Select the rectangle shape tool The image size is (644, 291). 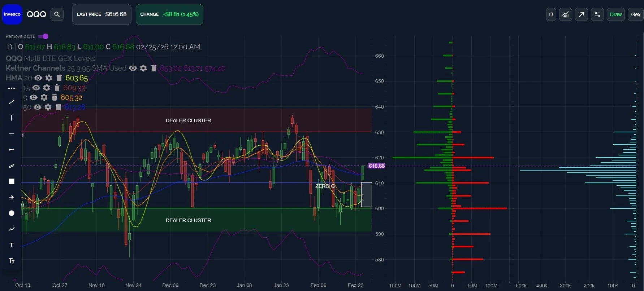coord(12,181)
